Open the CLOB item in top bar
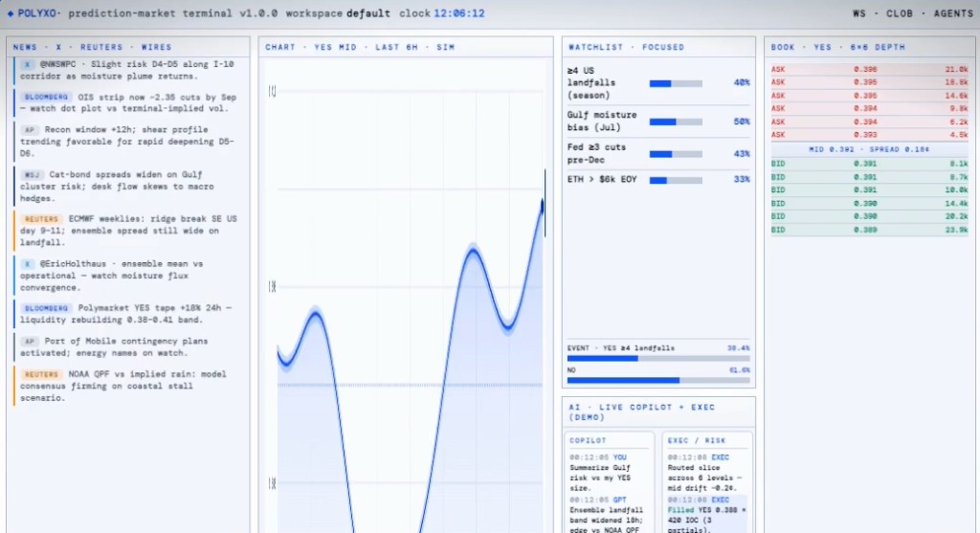 (x=900, y=13)
